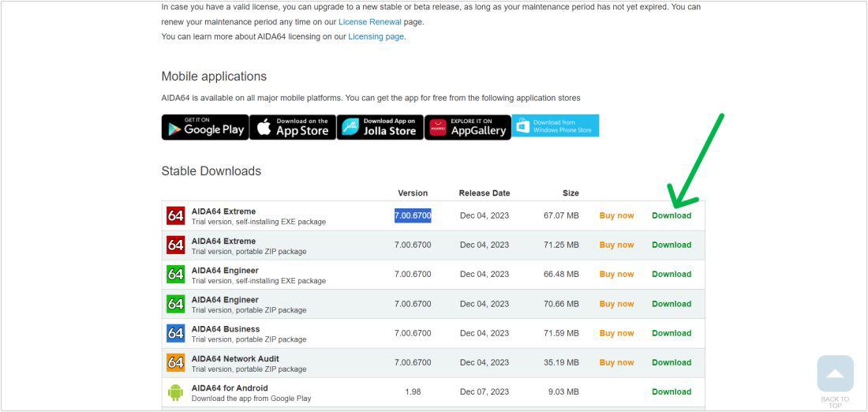Click the orange AIDA64 Network Audit icon
The image size is (868, 412).
175,363
